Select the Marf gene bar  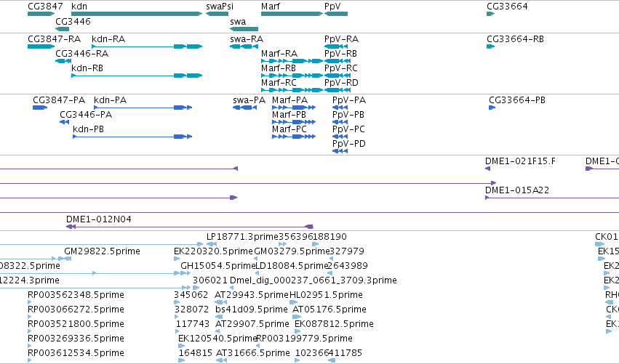coord(292,14)
